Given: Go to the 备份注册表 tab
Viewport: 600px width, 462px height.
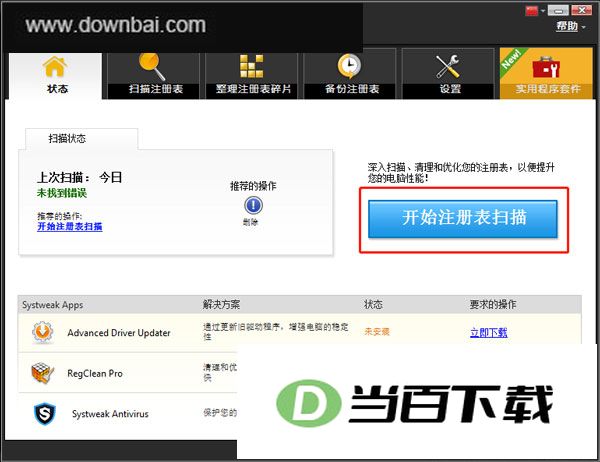Looking at the screenshot, I should click(349, 74).
